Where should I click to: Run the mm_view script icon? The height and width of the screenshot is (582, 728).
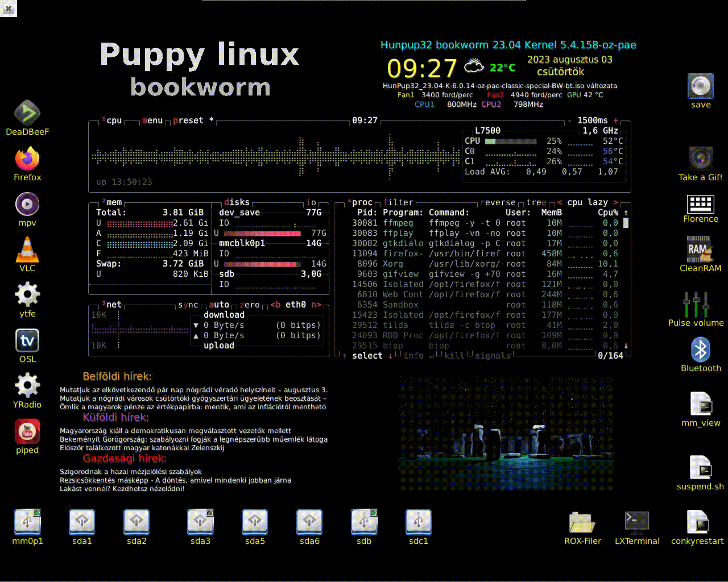[x=701, y=404]
